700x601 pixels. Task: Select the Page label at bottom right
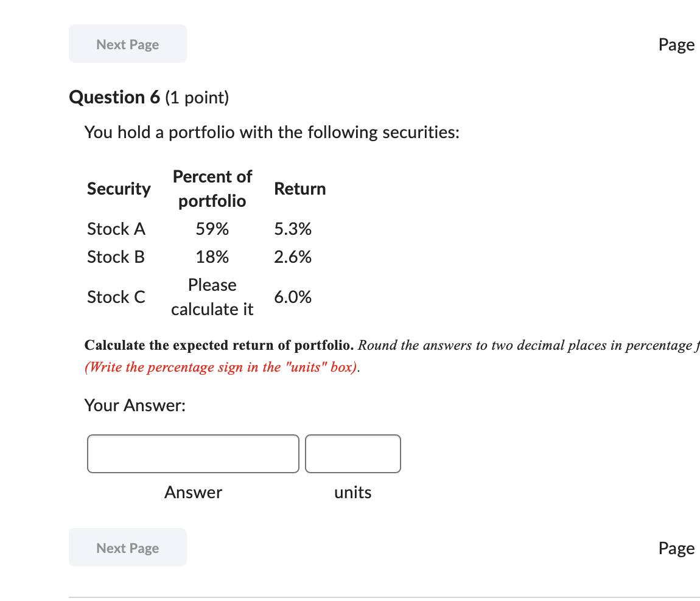click(676, 547)
